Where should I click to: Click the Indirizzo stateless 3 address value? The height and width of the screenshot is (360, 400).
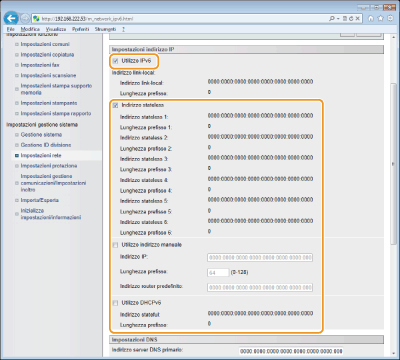click(x=260, y=158)
